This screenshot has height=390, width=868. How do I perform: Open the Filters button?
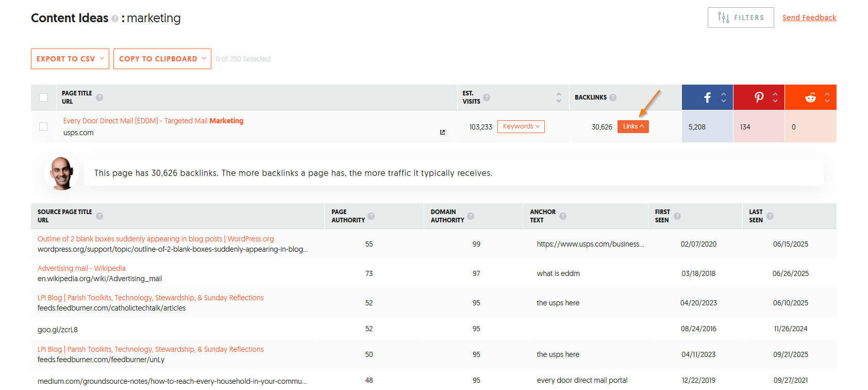click(x=741, y=18)
